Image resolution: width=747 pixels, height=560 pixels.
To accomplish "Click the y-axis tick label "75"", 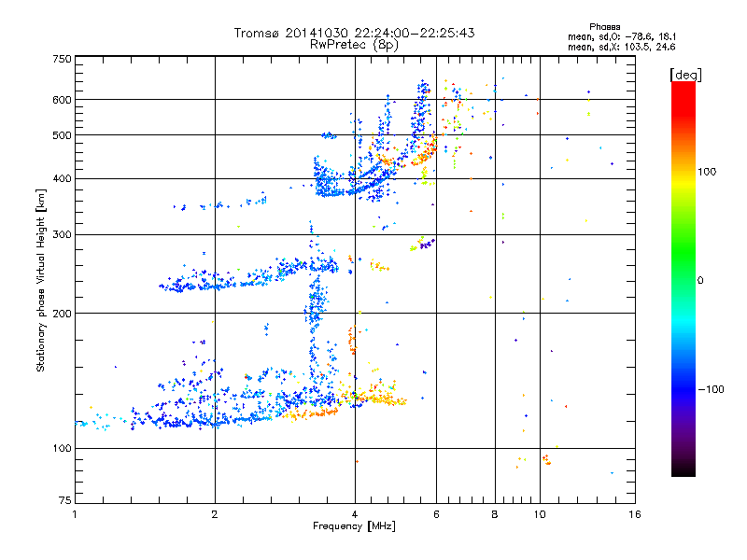I will pos(65,500).
